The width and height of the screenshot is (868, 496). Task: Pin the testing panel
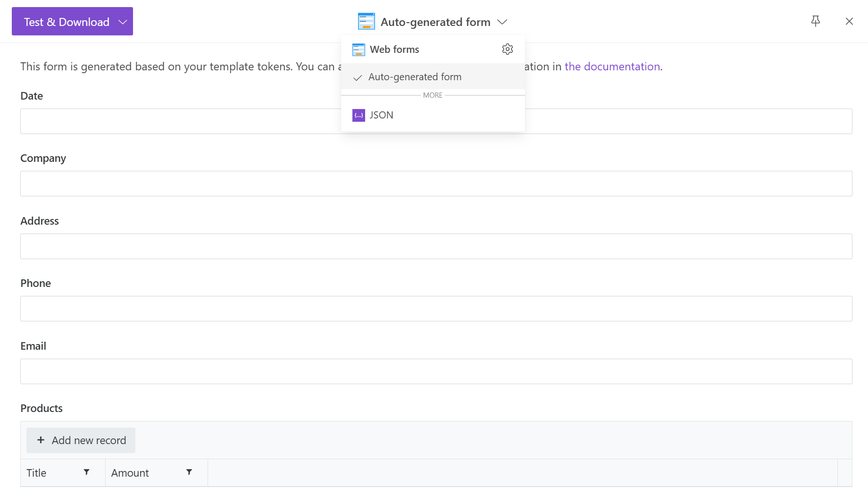click(x=816, y=21)
